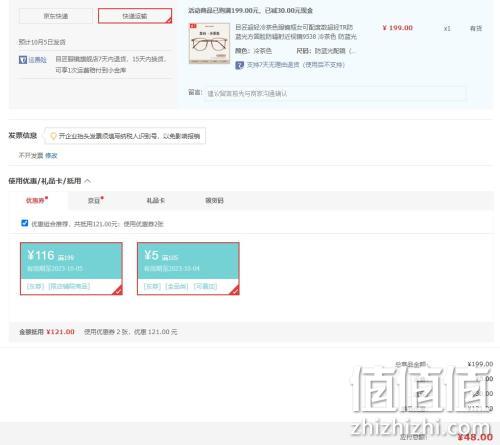Click the lightbulb tip icon near invoice info
The width and height of the screenshot is (500, 445).
click(53, 136)
